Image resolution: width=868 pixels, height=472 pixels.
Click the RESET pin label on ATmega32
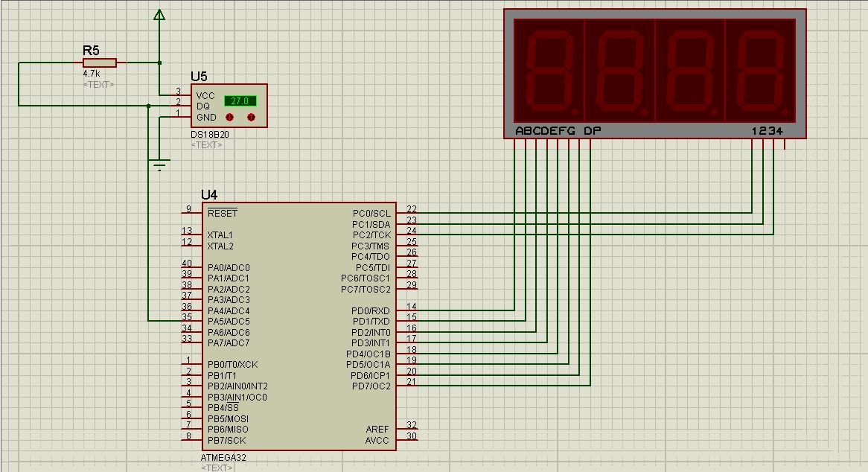click(223, 214)
